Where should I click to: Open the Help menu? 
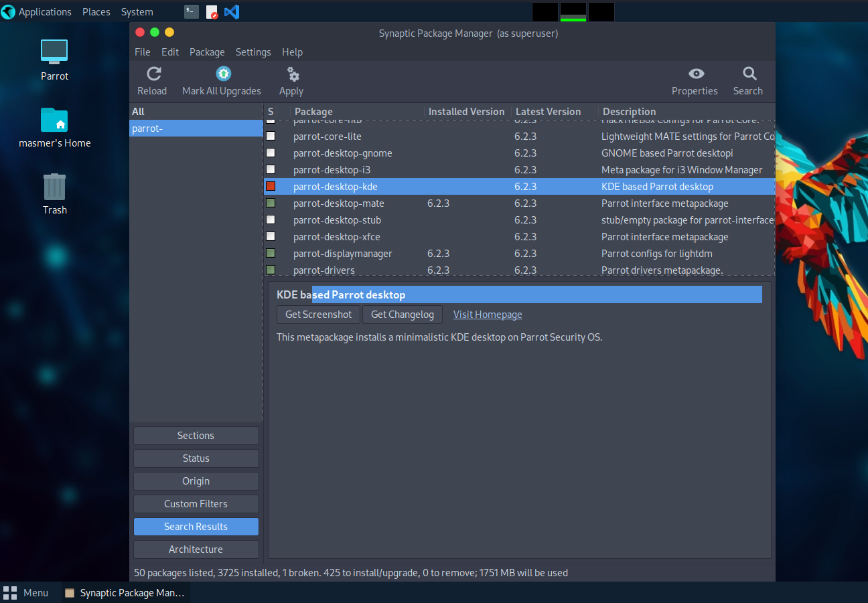pyautogui.click(x=292, y=52)
